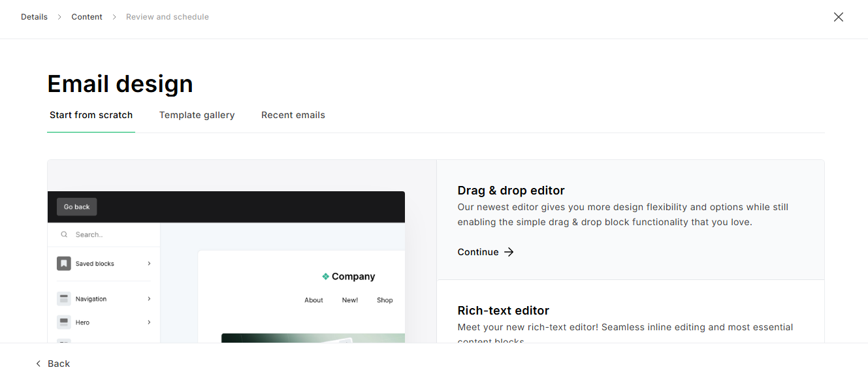The image size is (868, 374).
Task: Go to the Details breadcrumb step
Action: (34, 17)
